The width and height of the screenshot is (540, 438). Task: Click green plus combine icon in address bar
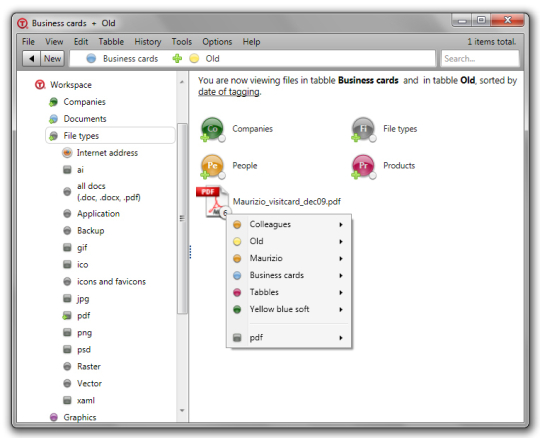point(177,59)
